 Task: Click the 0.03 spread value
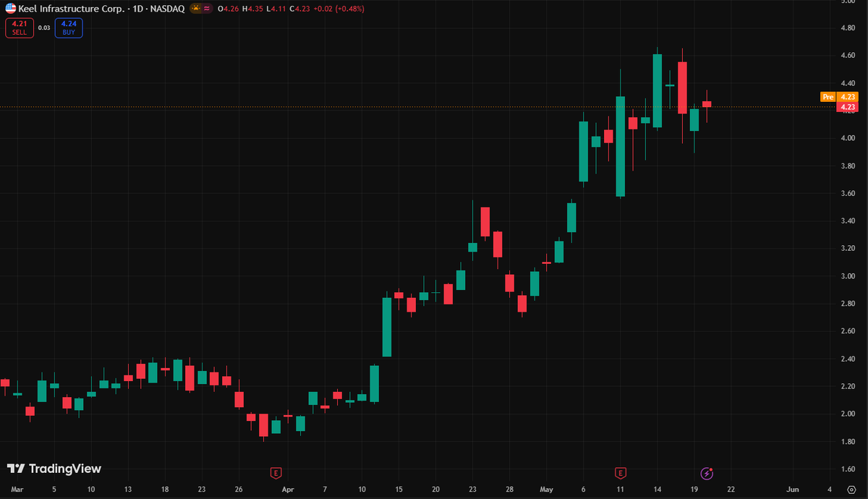click(44, 27)
